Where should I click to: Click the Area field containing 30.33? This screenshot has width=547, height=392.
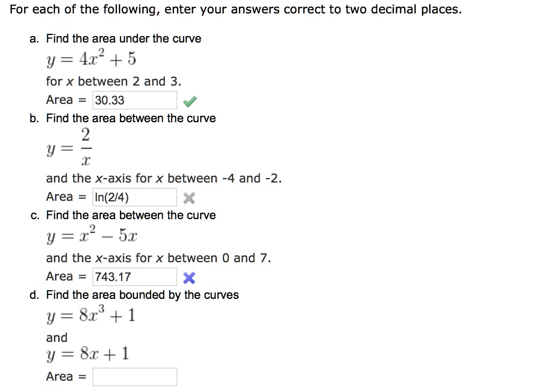pos(135,100)
